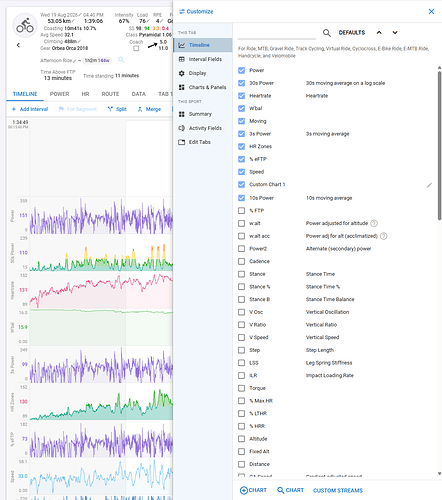Click the search CHART button
Image resolution: width=442 pixels, height=500 pixels.
(290, 490)
